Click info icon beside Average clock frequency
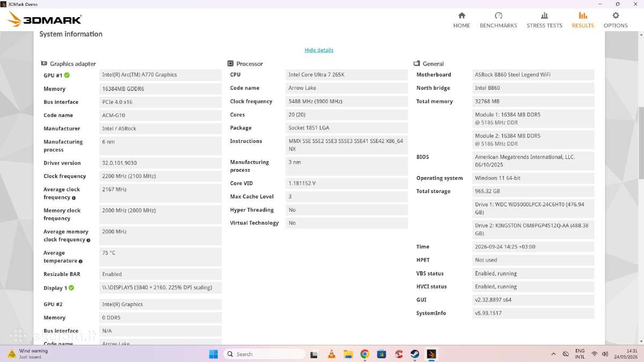The width and height of the screenshot is (644, 362). coord(74,198)
